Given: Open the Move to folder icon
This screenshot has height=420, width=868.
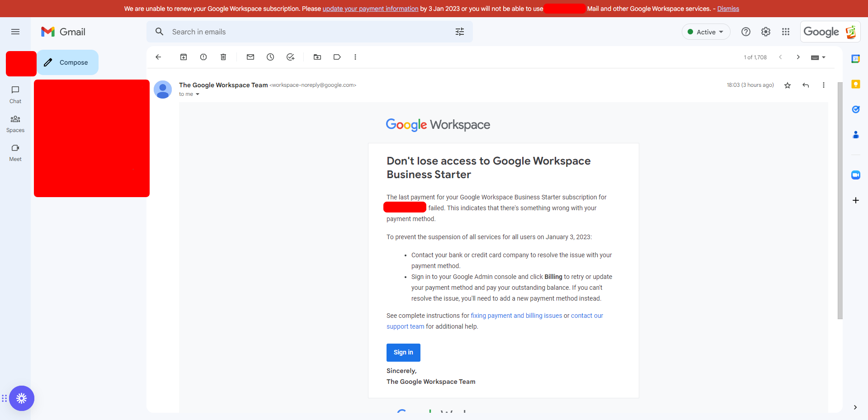Looking at the screenshot, I should pos(317,57).
